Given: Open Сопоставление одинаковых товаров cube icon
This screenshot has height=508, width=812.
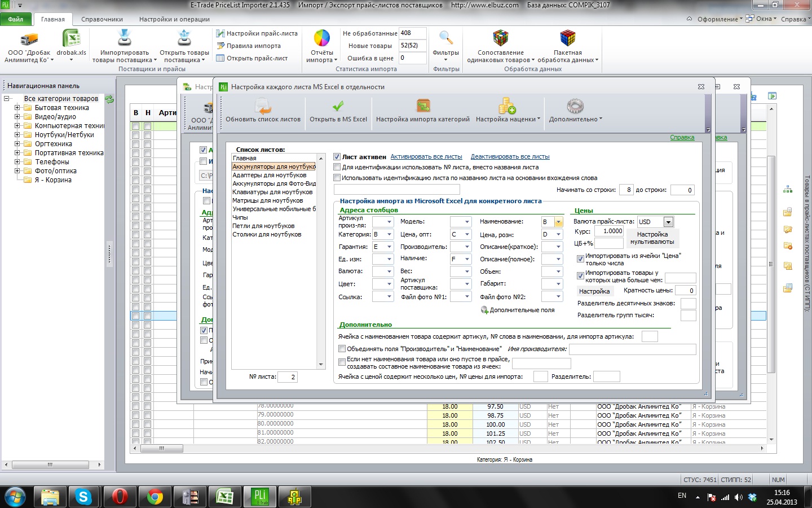Looking at the screenshot, I should [500, 38].
